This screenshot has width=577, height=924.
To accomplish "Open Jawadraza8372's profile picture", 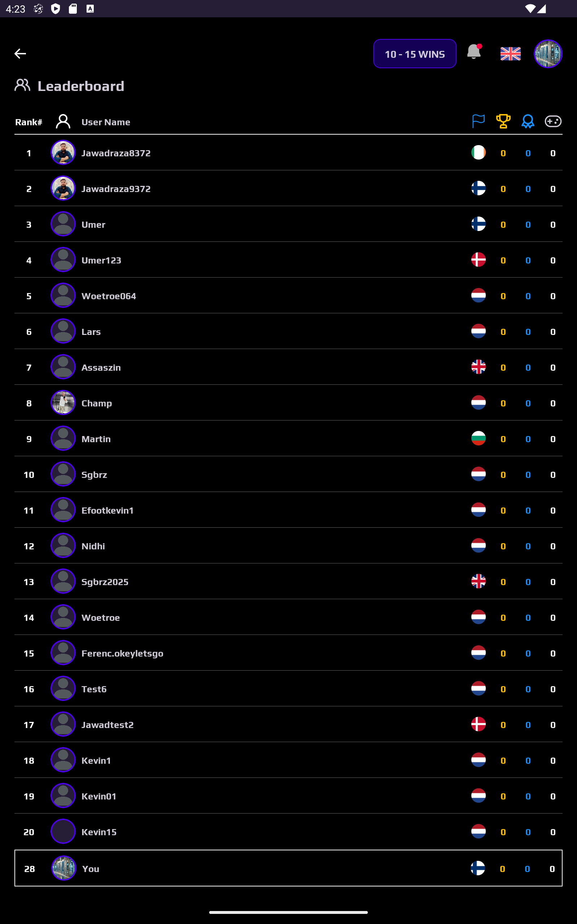I will [x=63, y=153].
